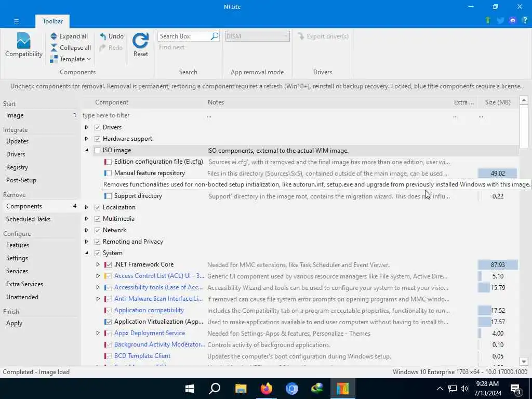532x399 pixels.
Task: Check the Support directory checkbox
Action: pos(109,196)
